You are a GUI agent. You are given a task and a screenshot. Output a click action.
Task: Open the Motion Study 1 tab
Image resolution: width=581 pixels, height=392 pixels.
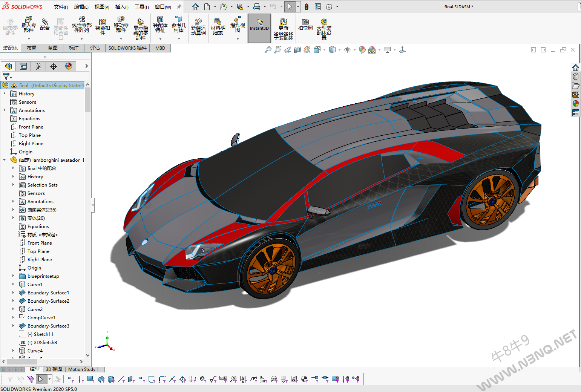[x=83, y=369]
